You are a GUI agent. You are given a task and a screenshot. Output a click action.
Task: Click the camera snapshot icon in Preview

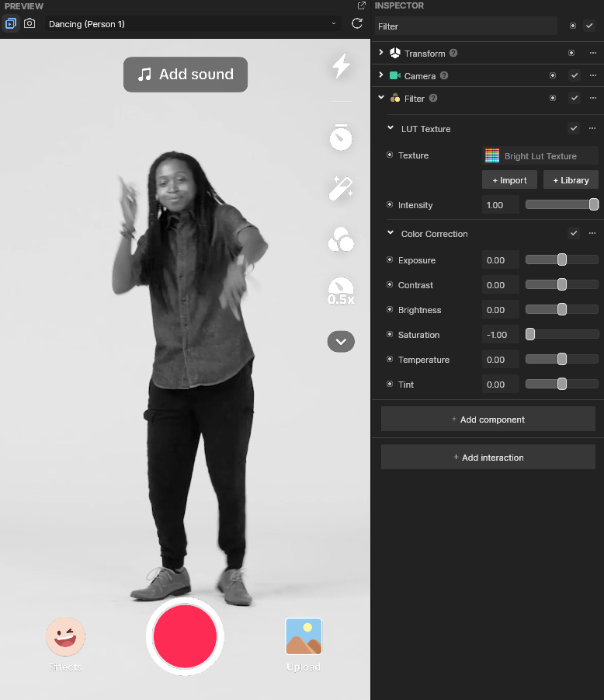(30, 23)
